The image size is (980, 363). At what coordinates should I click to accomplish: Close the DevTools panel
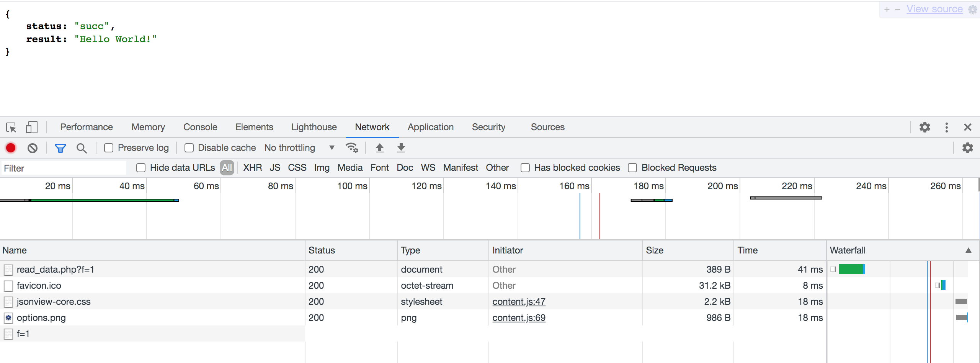click(x=968, y=127)
